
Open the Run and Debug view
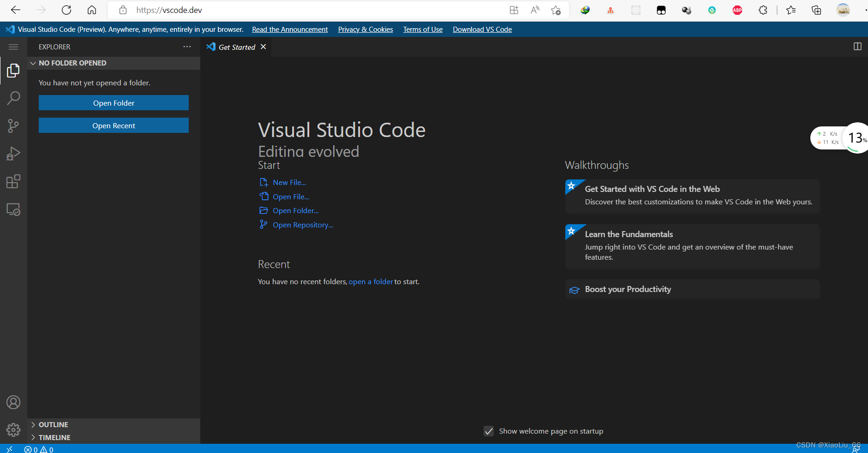[13, 153]
